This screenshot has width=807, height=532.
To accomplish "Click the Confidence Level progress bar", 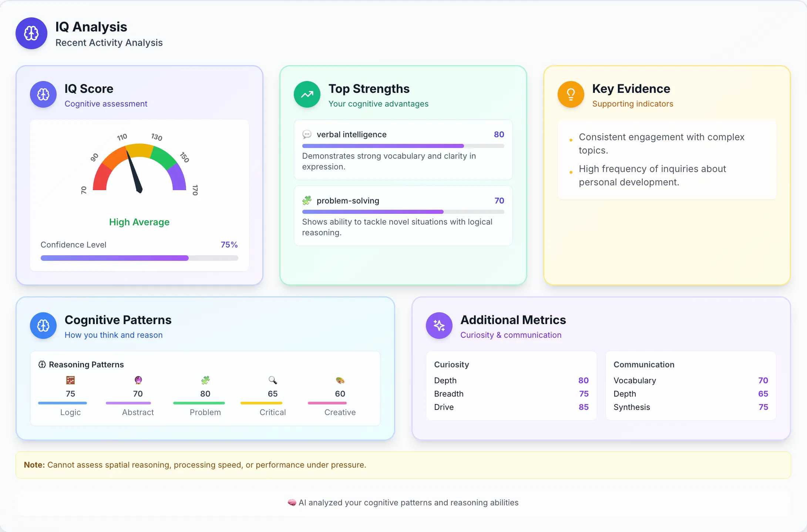I will (139, 258).
